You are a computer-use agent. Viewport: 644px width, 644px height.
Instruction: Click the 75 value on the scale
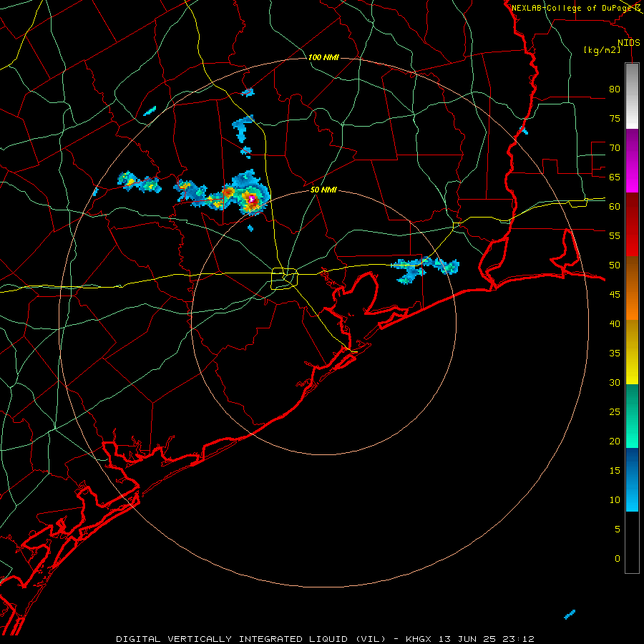pos(615,118)
